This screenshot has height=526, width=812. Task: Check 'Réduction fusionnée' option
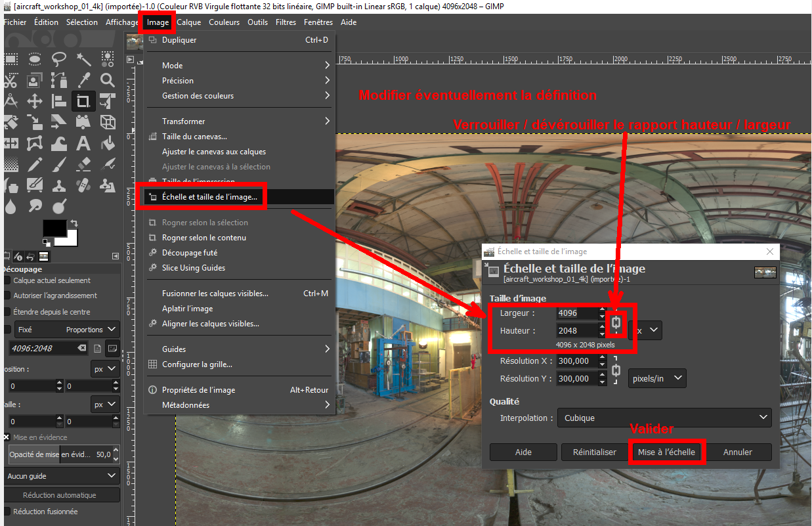click(x=7, y=511)
